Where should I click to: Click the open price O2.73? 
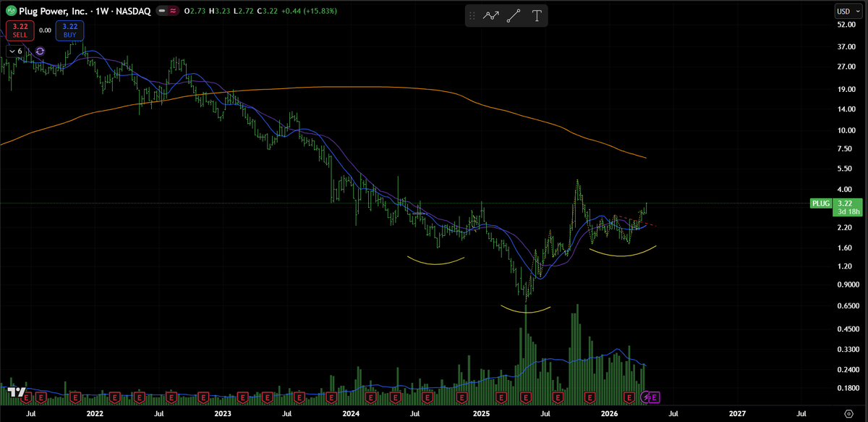coord(196,12)
